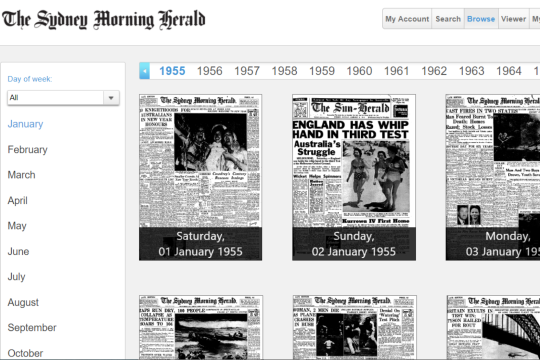
Task: Open the edition headlined 'Woman, 2 Men Die'
Action: point(355,327)
